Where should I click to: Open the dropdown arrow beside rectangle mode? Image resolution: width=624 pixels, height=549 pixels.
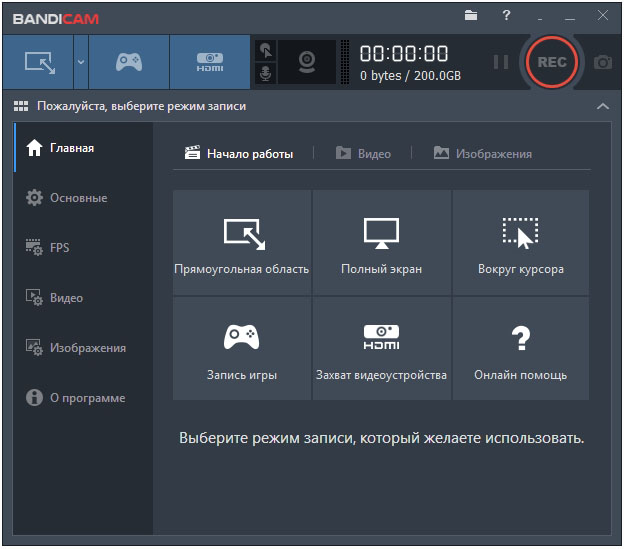(81, 62)
